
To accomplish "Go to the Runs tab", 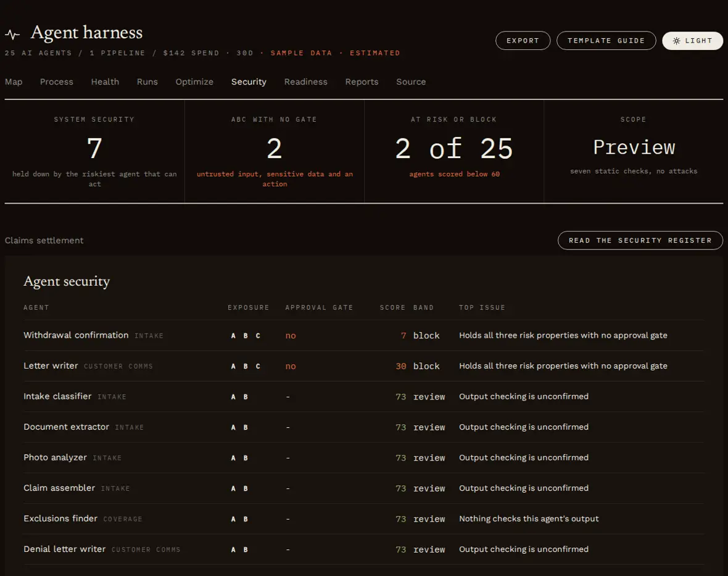I will [147, 81].
